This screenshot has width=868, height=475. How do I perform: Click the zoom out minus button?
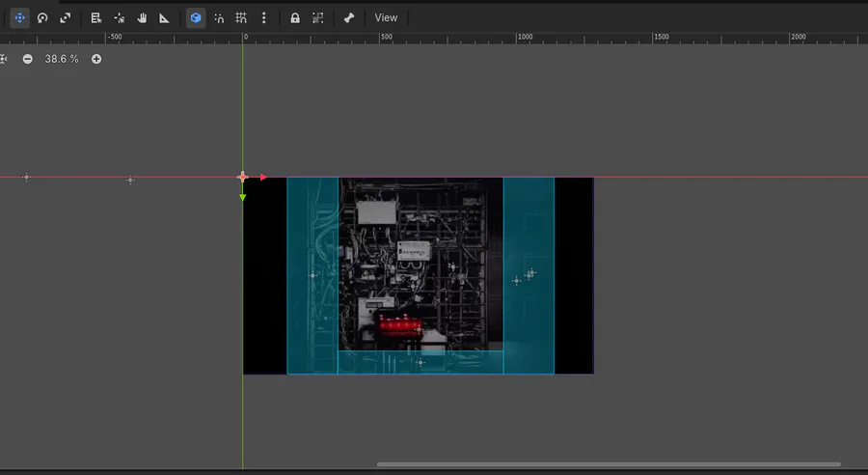click(28, 59)
